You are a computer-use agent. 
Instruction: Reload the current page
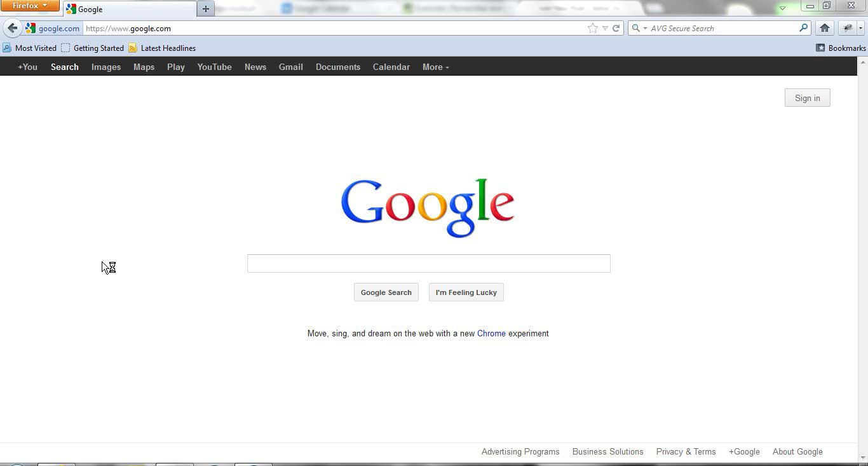[x=616, y=28]
